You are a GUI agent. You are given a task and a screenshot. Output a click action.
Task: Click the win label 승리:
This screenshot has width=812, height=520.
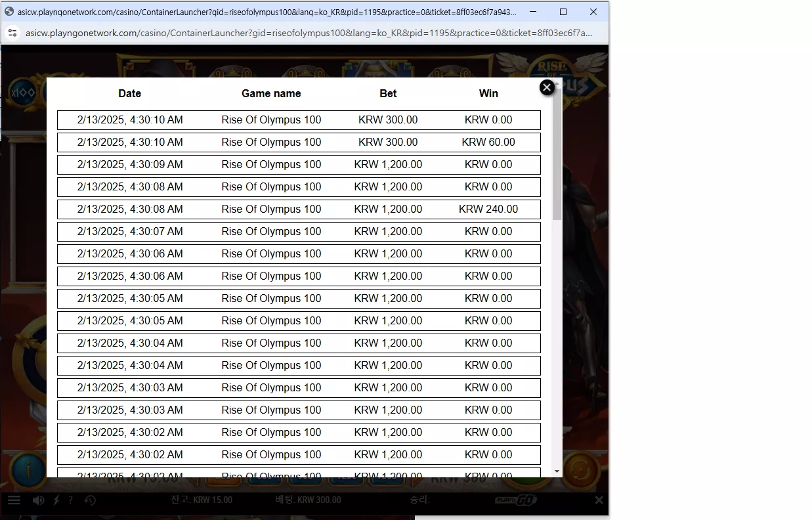pyautogui.click(x=419, y=500)
